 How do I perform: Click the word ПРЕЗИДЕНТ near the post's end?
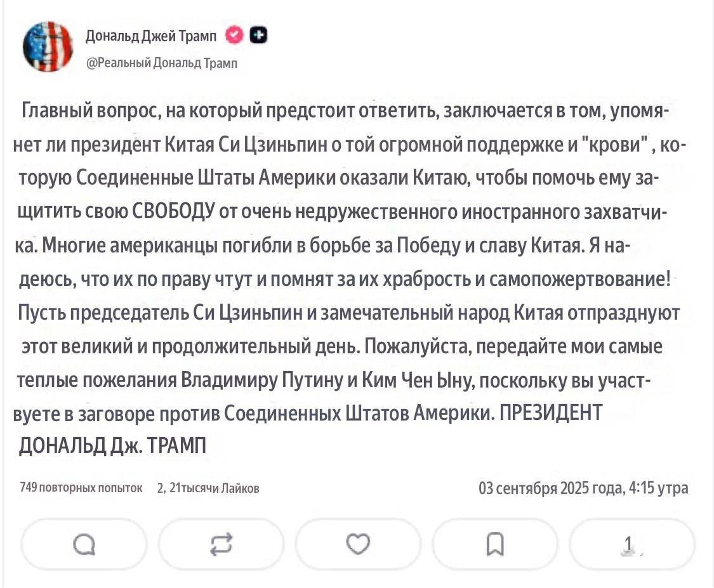550,414
